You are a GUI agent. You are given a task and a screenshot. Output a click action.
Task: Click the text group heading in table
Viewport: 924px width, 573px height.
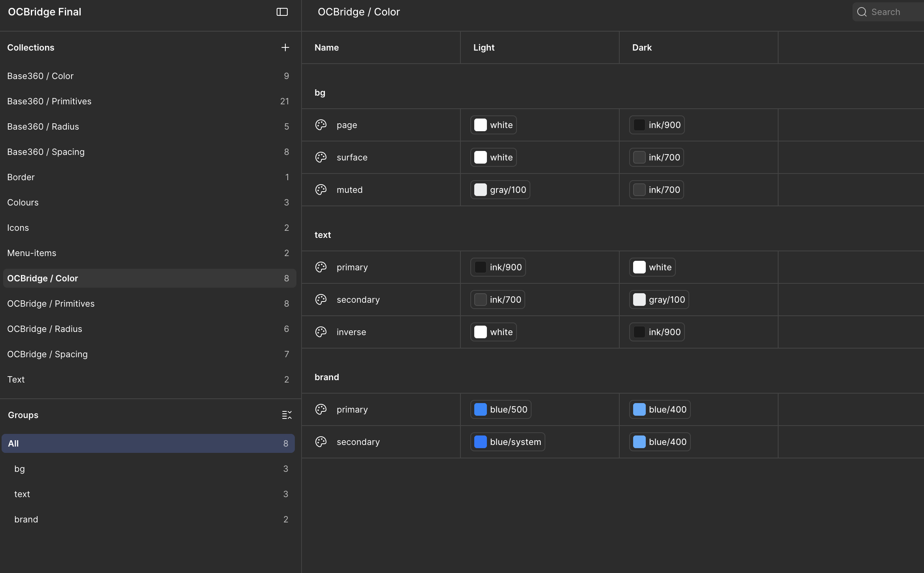[x=322, y=235]
